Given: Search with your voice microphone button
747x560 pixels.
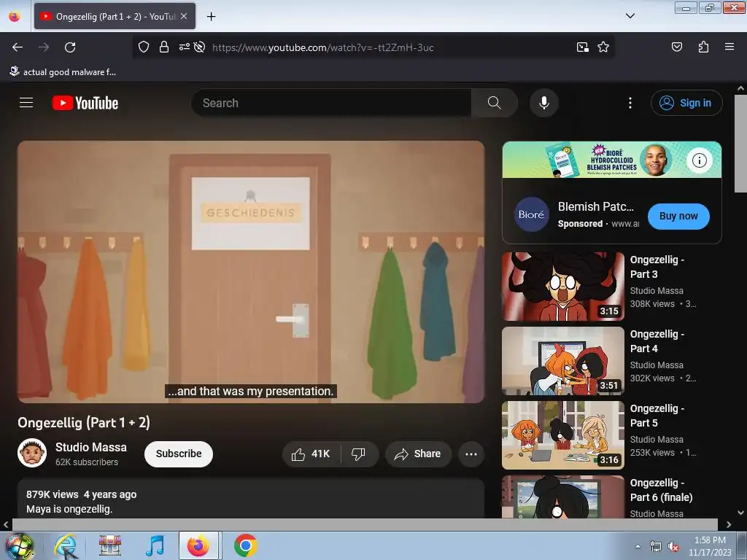Looking at the screenshot, I should click(x=544, y=103).
